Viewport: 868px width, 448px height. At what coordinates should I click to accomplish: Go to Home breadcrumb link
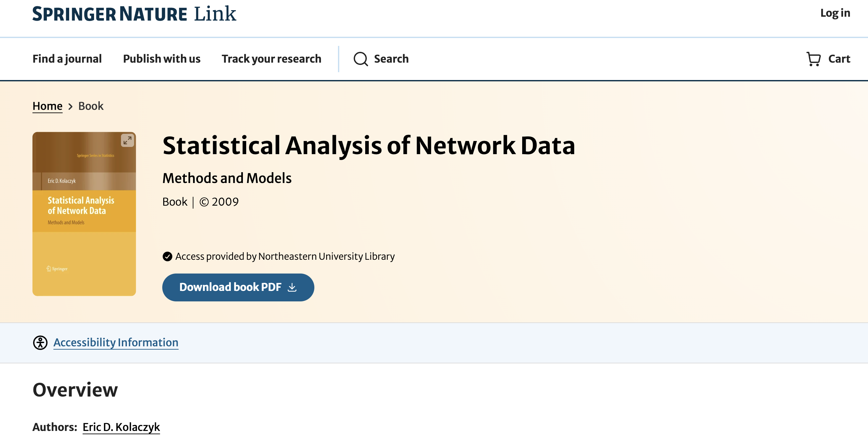coord(47,106)
